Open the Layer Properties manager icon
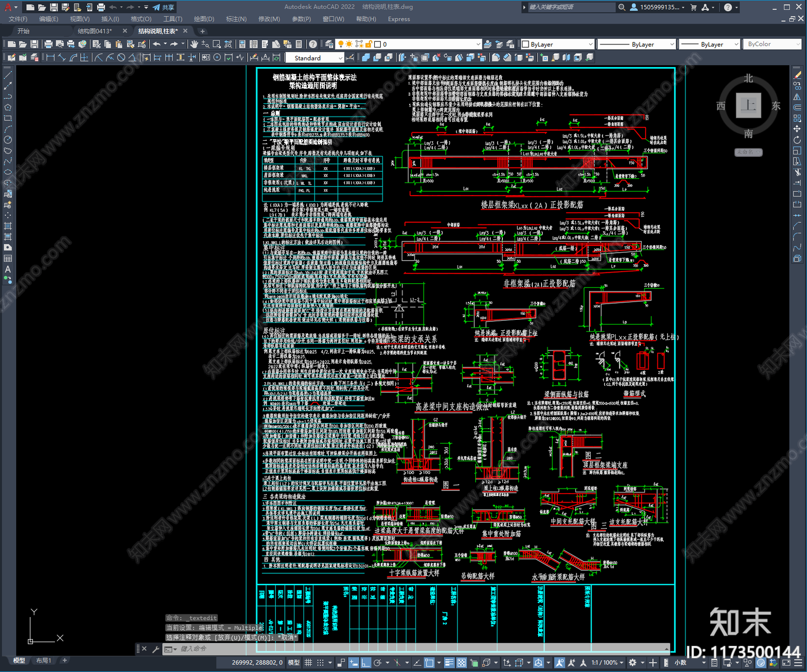The width and height of the screenshot is (807, 672). (329, 44)
